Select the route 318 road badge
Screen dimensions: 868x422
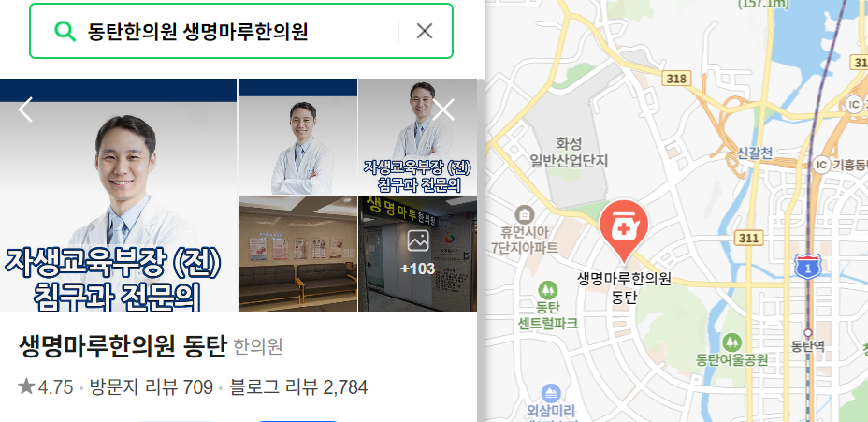(x=676, y=79)
